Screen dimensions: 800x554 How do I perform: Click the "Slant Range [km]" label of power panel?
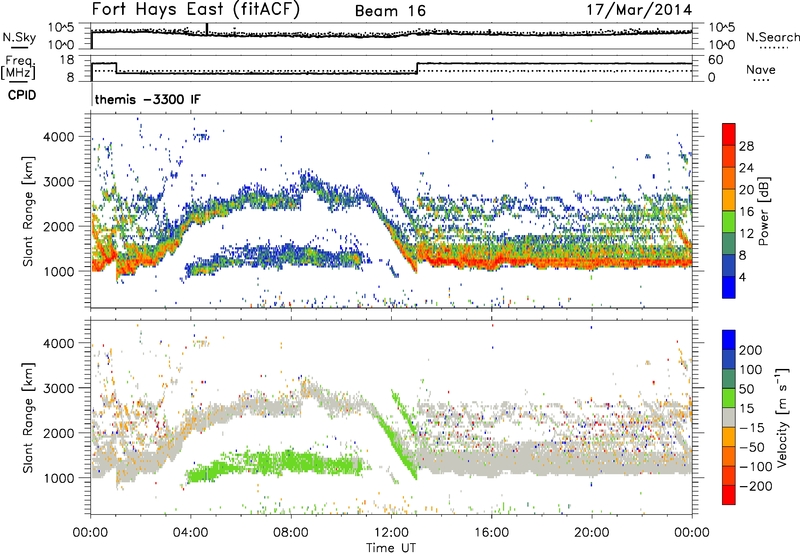coord(28,211)
